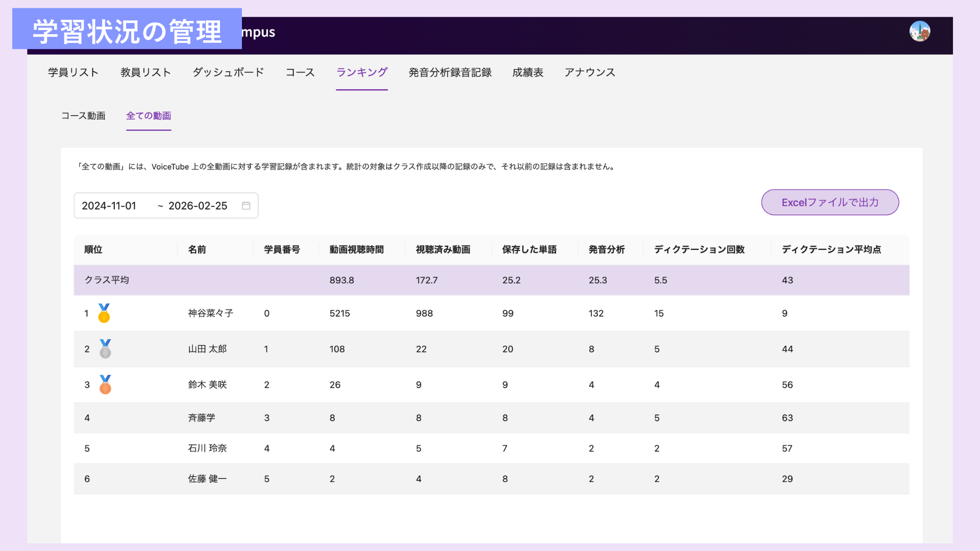Open the 成績表 tab

(x=528, y=72)
